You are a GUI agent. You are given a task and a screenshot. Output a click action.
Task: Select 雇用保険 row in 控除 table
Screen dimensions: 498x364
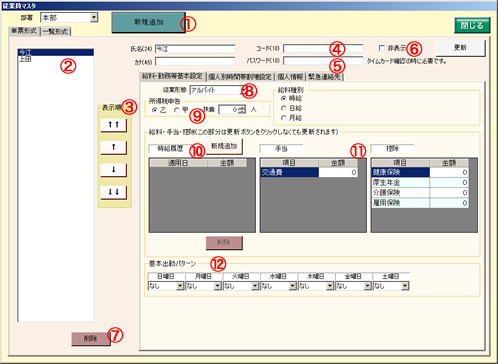[400, 203]
